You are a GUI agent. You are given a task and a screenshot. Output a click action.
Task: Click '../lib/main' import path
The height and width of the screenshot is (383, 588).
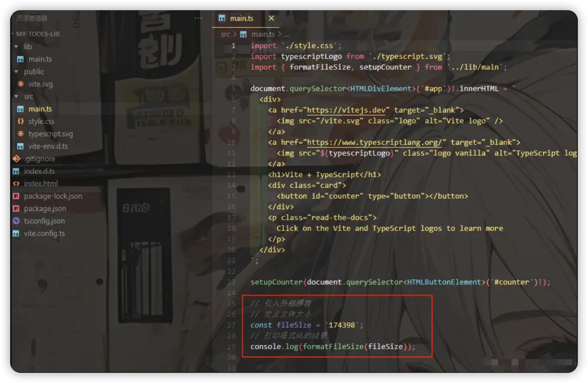point(475,67)
